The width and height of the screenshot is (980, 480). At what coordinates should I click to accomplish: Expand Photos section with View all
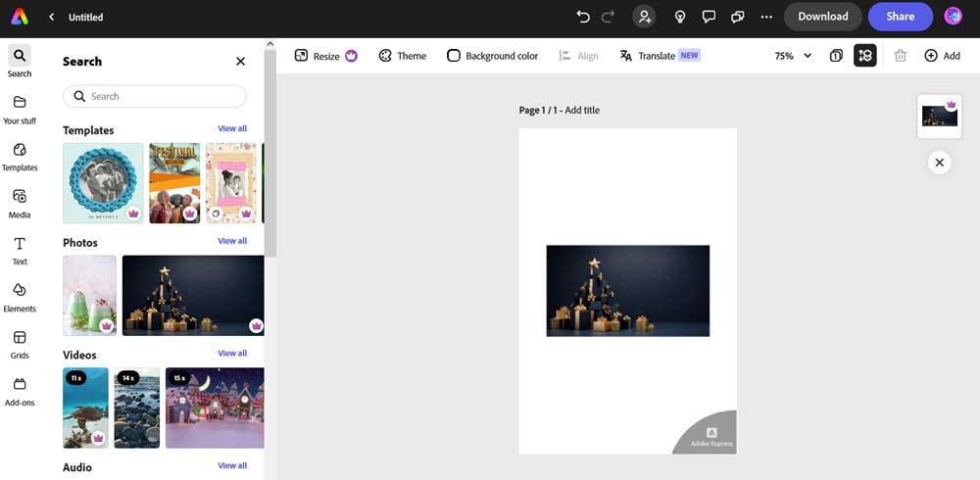[232, 241]
